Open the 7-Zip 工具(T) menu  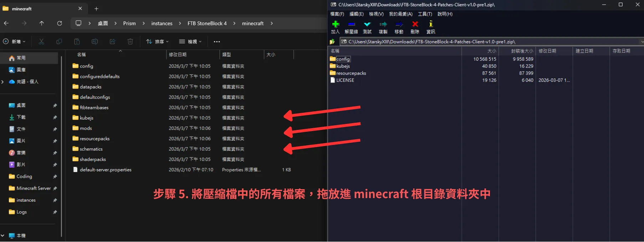425,14
